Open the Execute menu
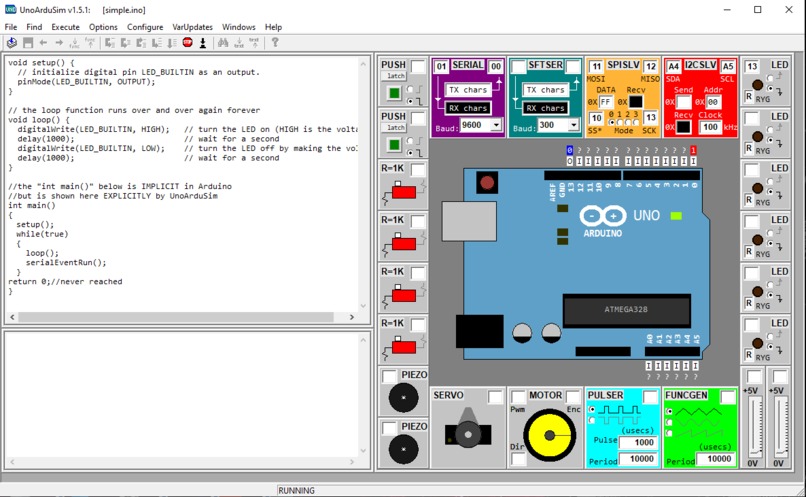 tap(65, 27)
